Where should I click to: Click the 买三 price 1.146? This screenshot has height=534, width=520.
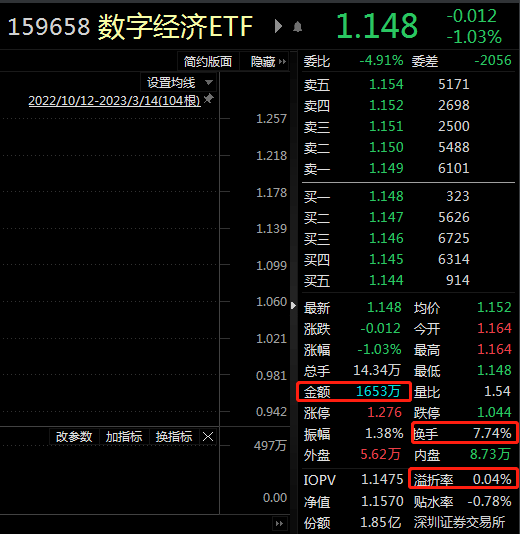[x=387, y=238]
